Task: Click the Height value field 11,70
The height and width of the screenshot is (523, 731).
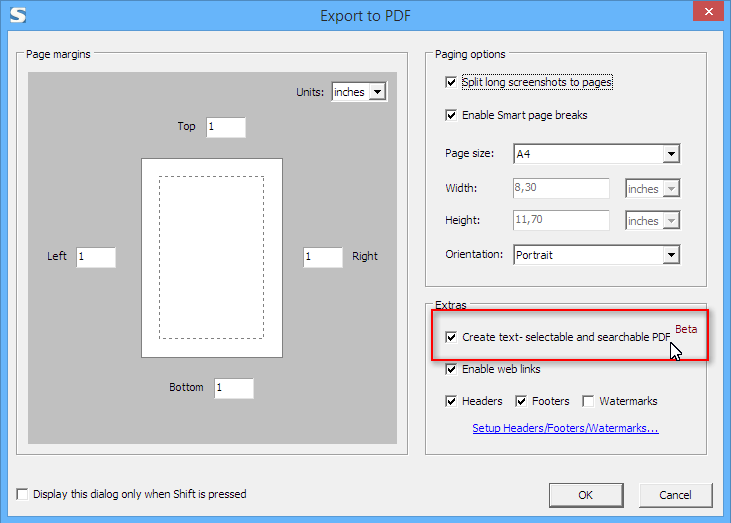Action: click(561, 220)
